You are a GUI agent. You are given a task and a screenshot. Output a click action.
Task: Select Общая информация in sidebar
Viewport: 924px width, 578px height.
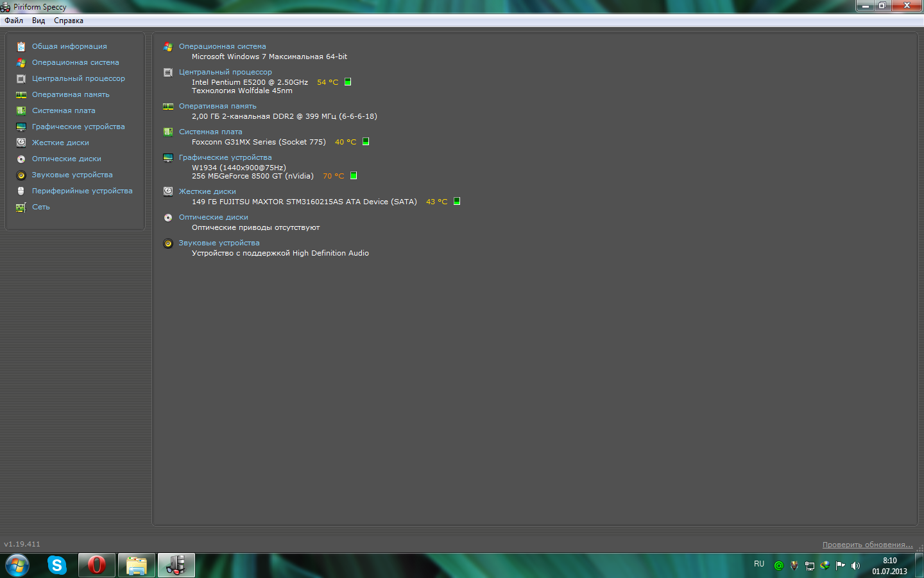[69, 46]
